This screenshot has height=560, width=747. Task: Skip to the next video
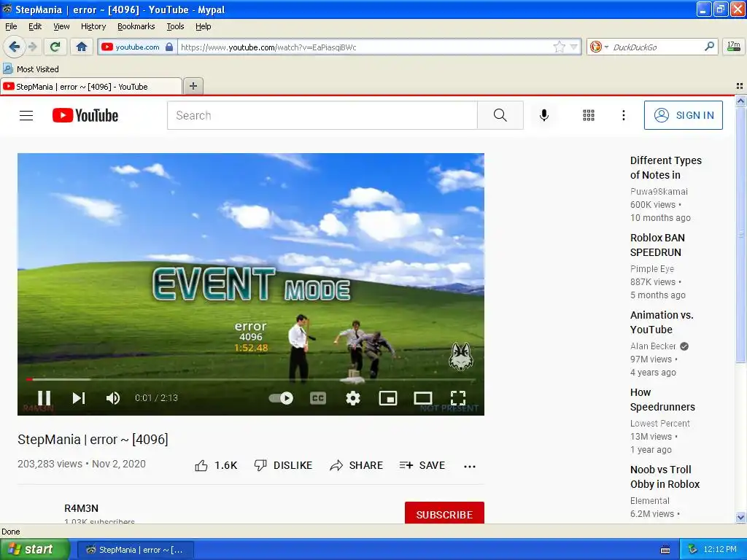(79, 397)
